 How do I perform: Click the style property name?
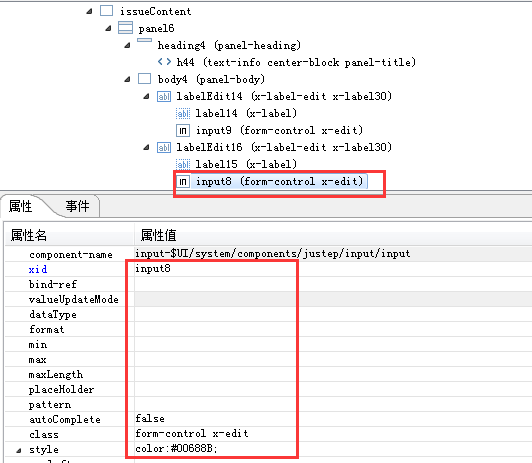[43, 450]
